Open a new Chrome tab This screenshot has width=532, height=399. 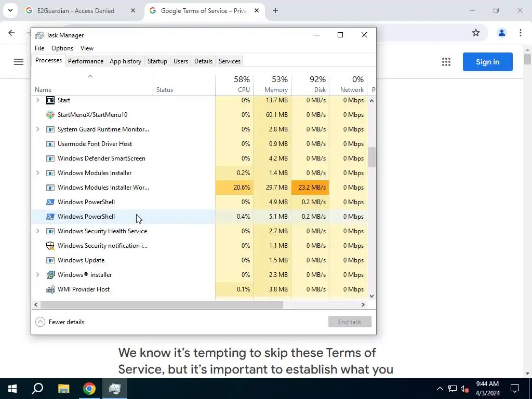coord(275,10)
